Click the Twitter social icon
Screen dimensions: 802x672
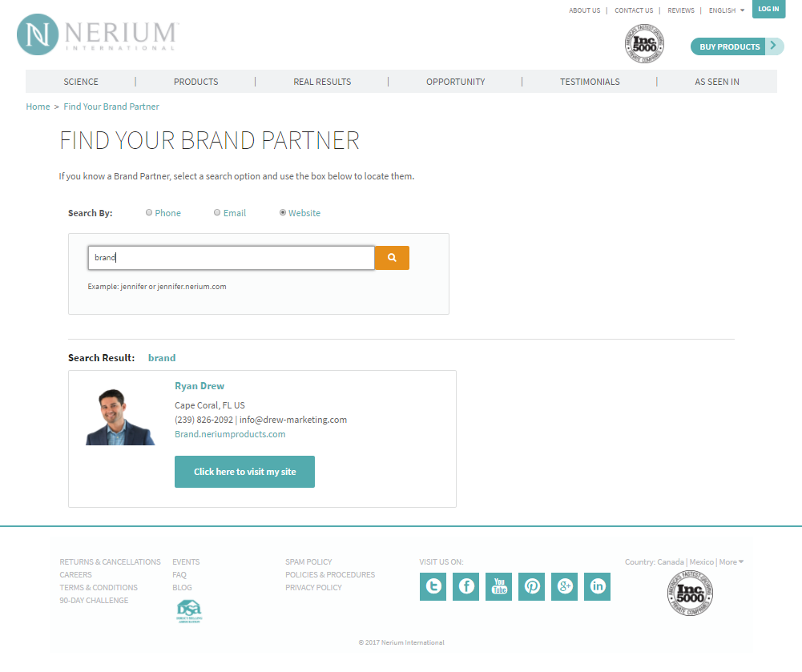[433, 586]
